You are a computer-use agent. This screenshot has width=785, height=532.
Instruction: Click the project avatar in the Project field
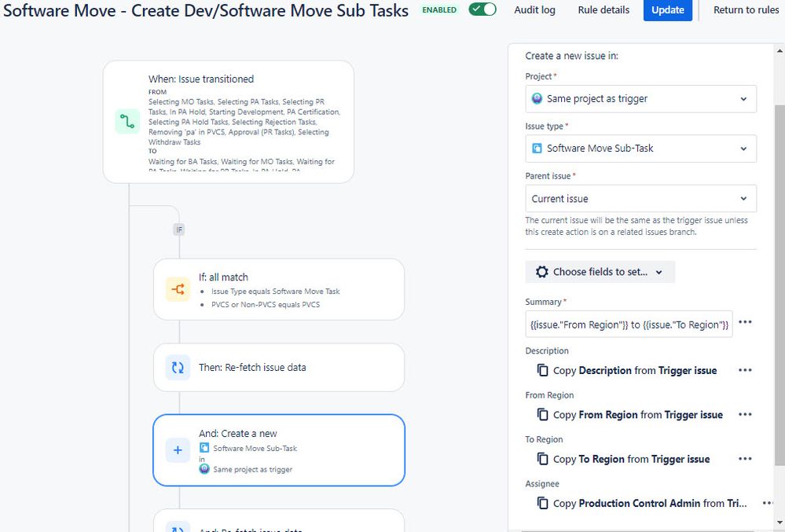pos(537,98)
